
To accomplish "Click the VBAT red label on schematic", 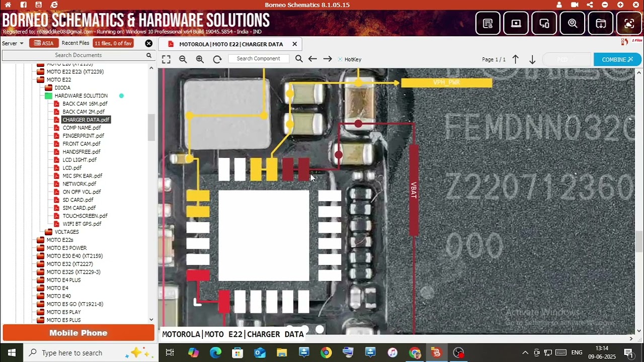I will coord(414,190).
